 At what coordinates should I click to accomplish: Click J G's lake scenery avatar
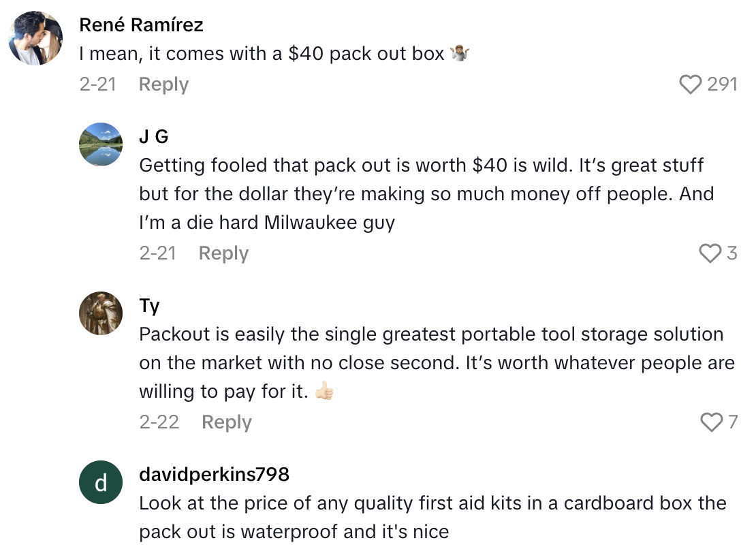click(100, 144)
